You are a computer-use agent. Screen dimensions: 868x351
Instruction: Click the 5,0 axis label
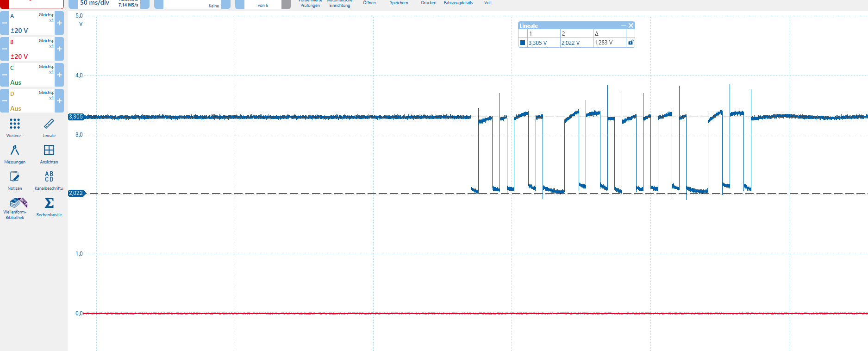pos(79,16)
